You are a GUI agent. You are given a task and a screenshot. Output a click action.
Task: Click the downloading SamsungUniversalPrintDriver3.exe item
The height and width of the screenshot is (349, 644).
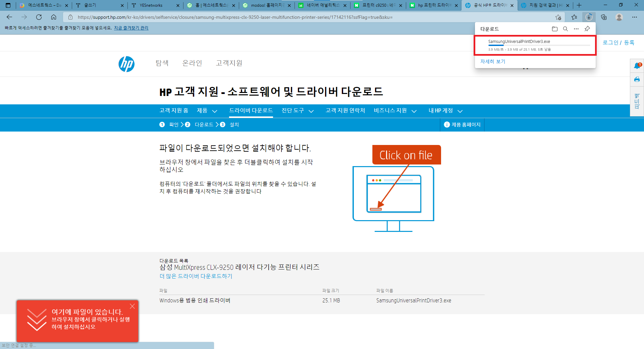[535, 45]
